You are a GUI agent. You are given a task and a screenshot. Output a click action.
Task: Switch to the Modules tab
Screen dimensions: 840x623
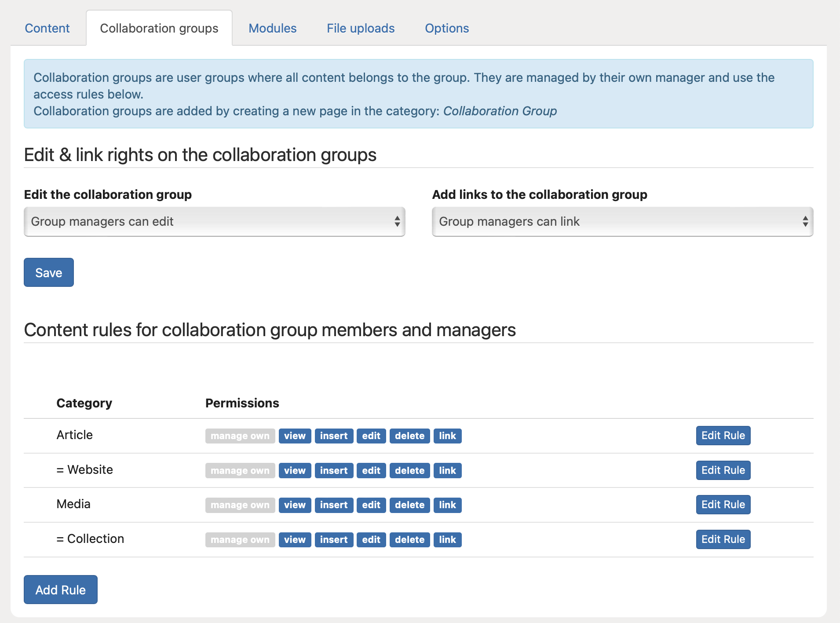tap(272, 28)
